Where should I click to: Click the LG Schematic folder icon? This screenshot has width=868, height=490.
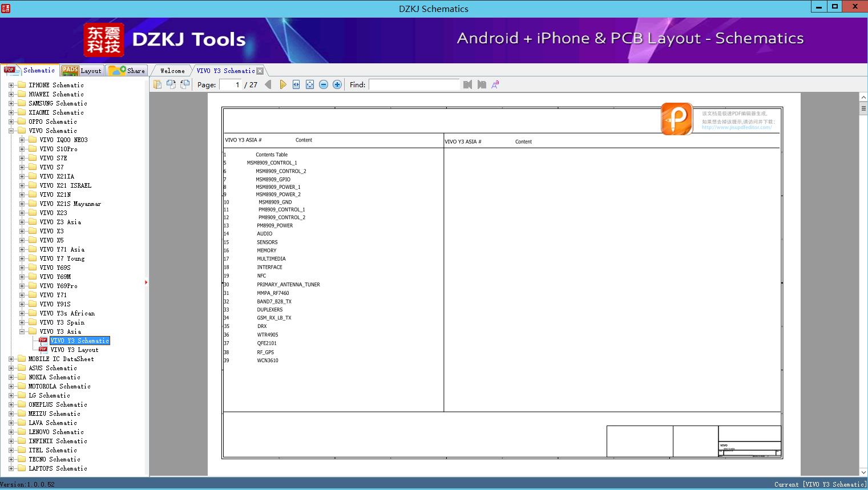pyautogui.click(x=22, y=395)
